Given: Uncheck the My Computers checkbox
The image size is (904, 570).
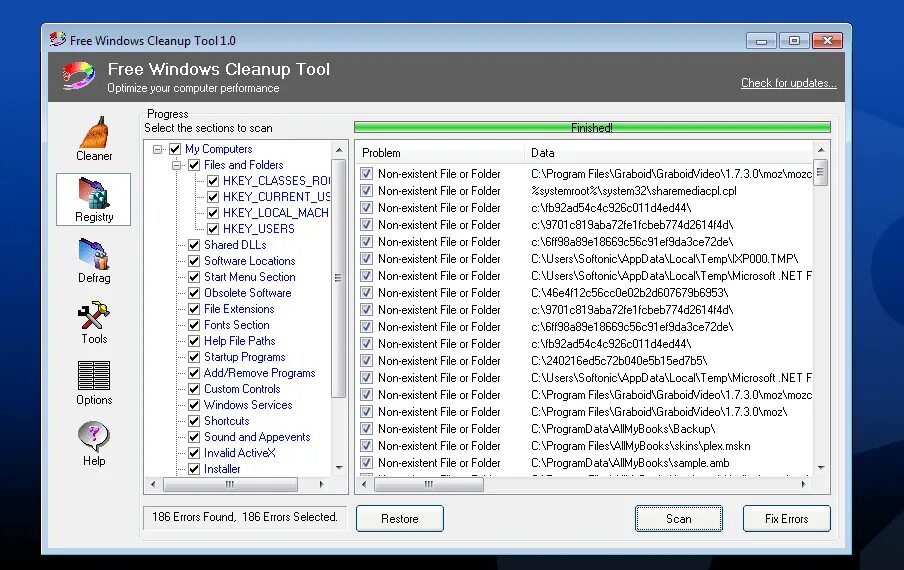Looking at the screenshot, I should pyautogui.click(x=175, y=149).
